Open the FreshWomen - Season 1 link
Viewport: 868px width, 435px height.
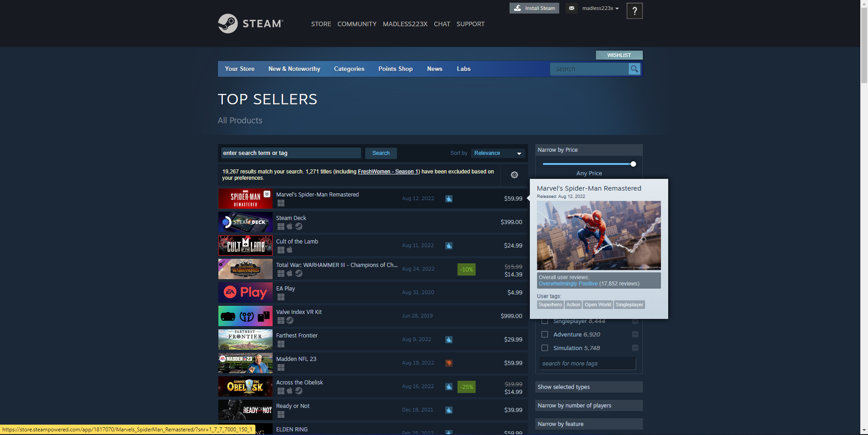388,172
